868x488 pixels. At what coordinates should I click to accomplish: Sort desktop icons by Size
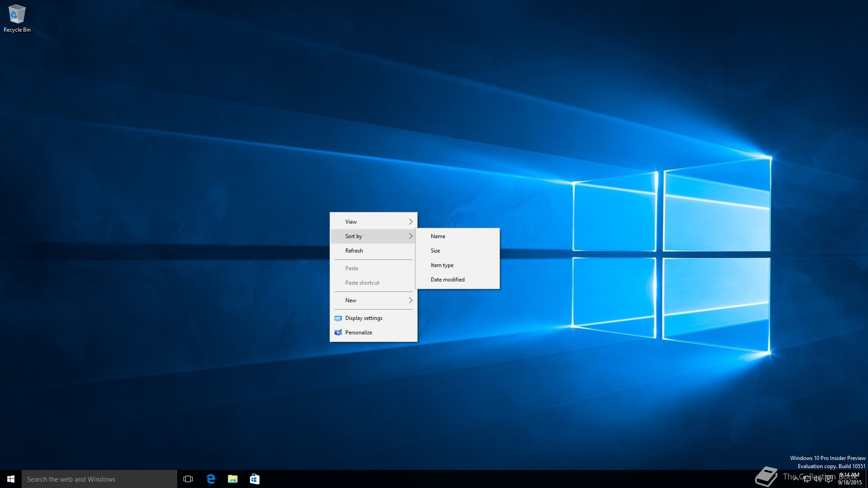458,251
